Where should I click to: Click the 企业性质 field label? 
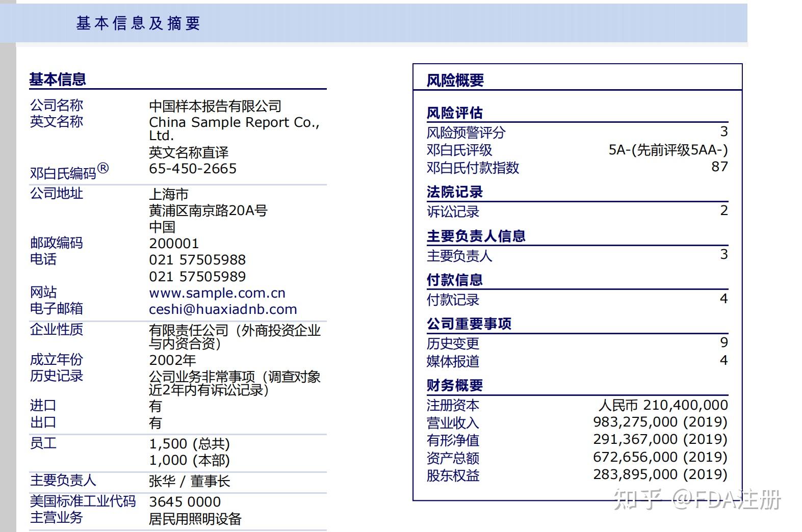[57, 330]
